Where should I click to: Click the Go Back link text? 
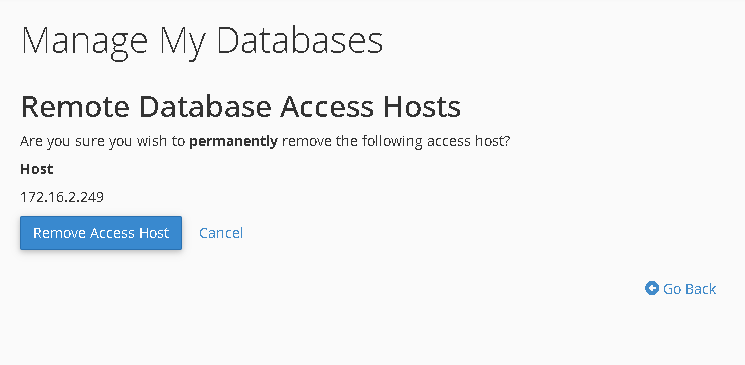689,288
